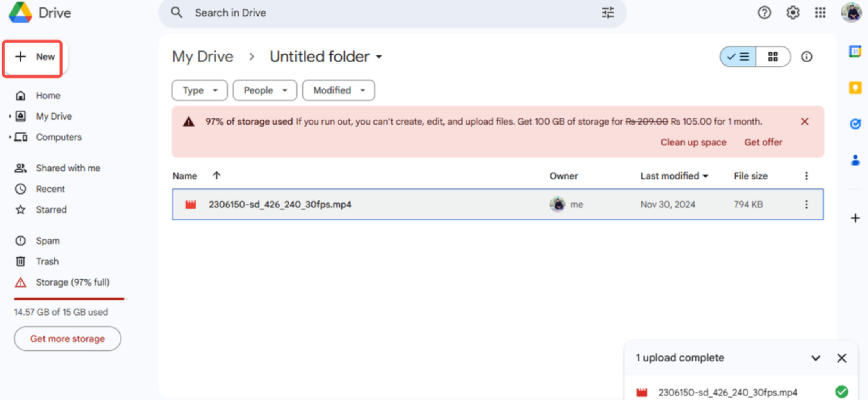
Task: Expand the Untitled folder name dropdown
Action: pyautogui.click(x=379, y=57)
